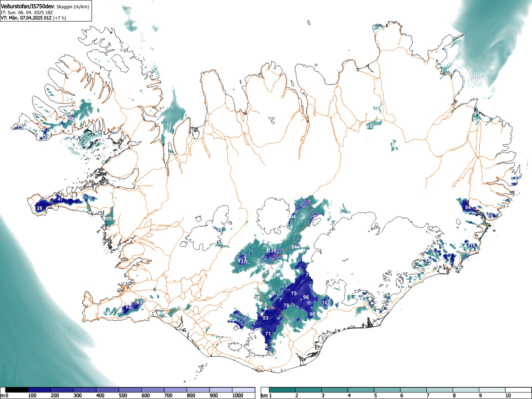This screenshot has height=399, width=532.
Task: Click the 'Skyggni (m/km)' parameter label
Action: click(72, 7)
